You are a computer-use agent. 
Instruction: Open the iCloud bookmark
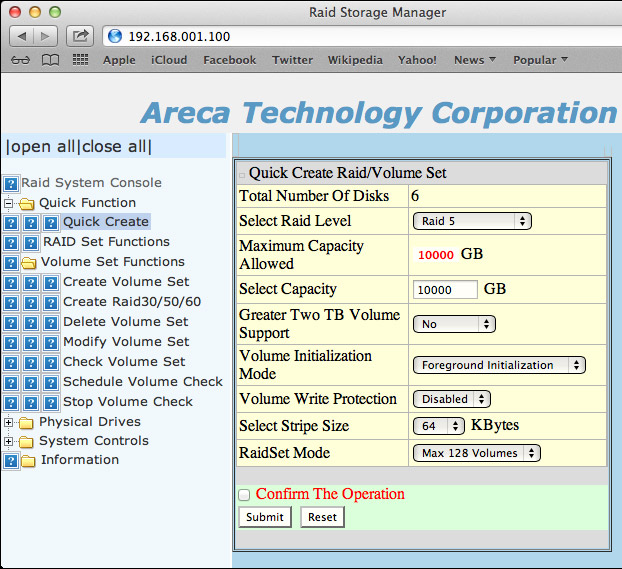pos(169,60)
